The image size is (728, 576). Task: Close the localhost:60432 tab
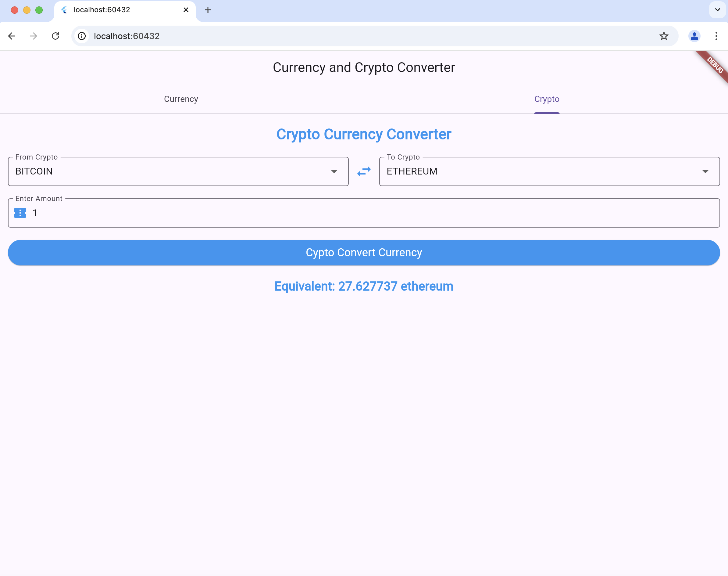(x=186, y=10)
